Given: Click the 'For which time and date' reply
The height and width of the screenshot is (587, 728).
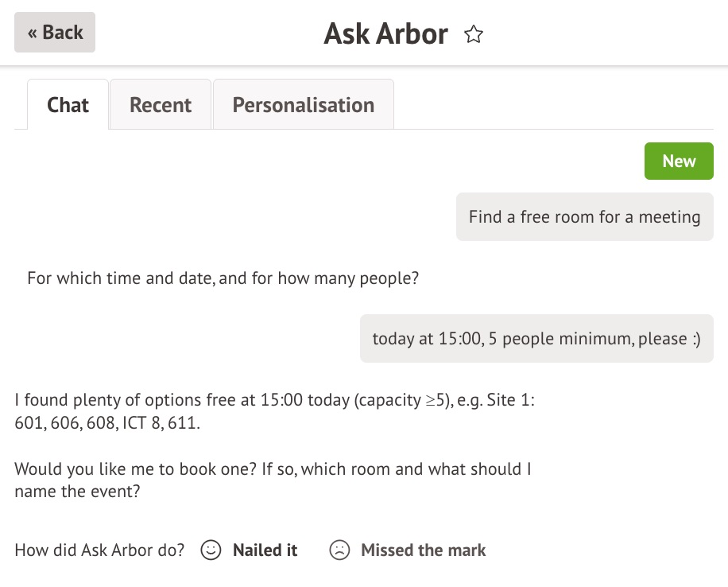Looking at the screenshot, I should click(223, 279).
